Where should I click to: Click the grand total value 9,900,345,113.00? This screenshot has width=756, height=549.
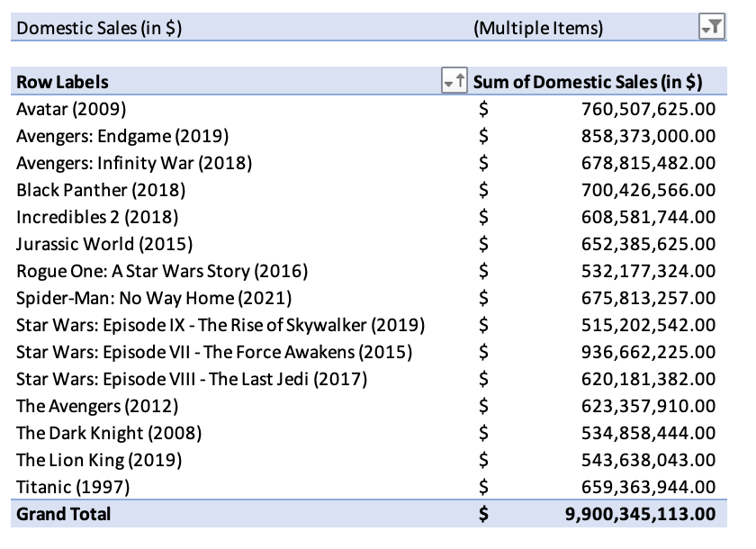[x=640, y=514]
